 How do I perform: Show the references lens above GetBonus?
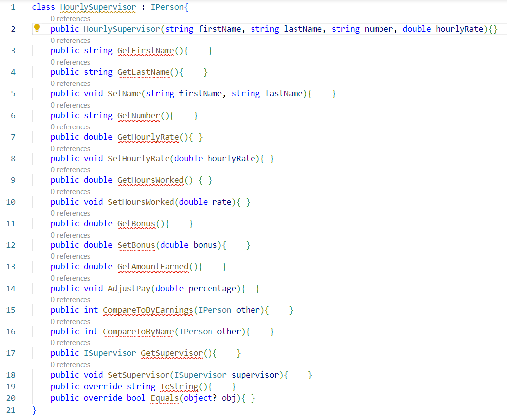[71, 213]
